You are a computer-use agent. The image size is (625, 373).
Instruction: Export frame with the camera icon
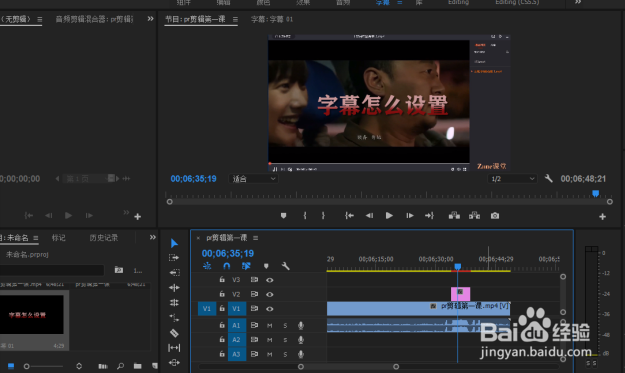pyautogui.click(x=495, y=216)
